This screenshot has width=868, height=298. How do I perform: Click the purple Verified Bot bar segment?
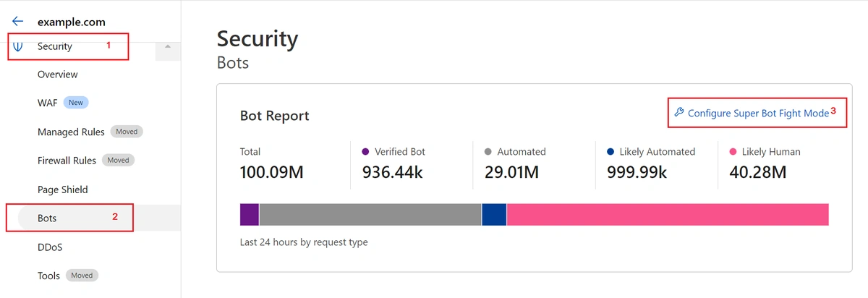point(249,215)
